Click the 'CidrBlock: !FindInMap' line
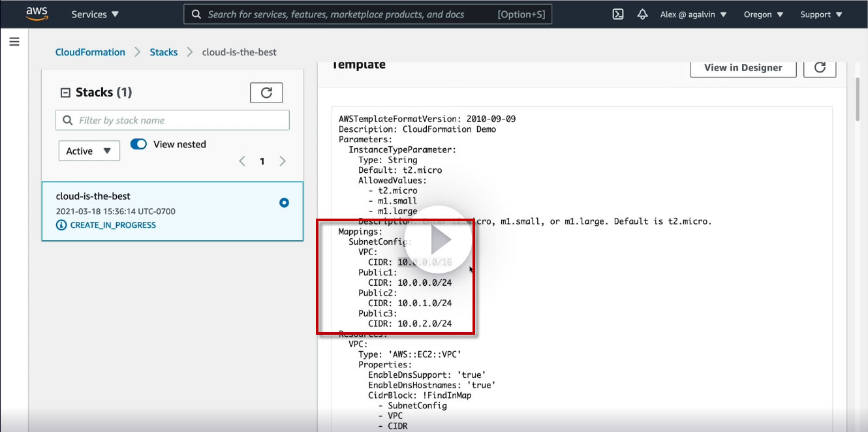 pyautogui.click(x=420, y=395)
